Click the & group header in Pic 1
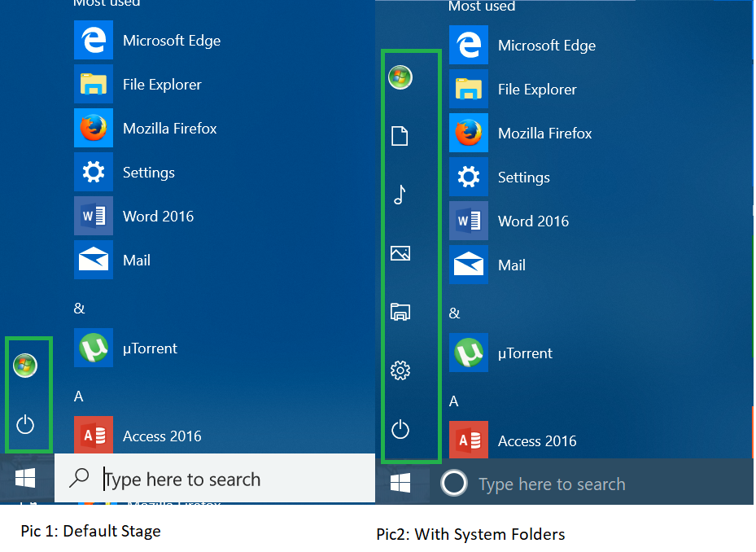Screen dimensions: 756x552 [79, 309]
